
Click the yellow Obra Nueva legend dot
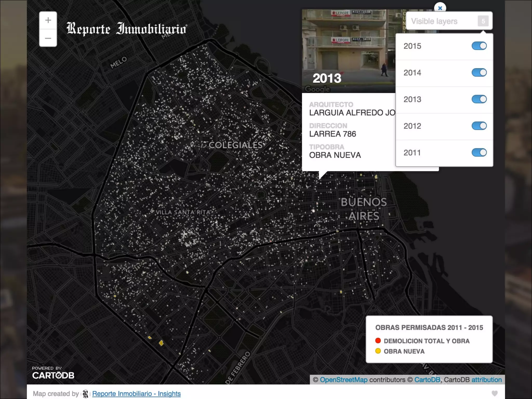point(378,351)
